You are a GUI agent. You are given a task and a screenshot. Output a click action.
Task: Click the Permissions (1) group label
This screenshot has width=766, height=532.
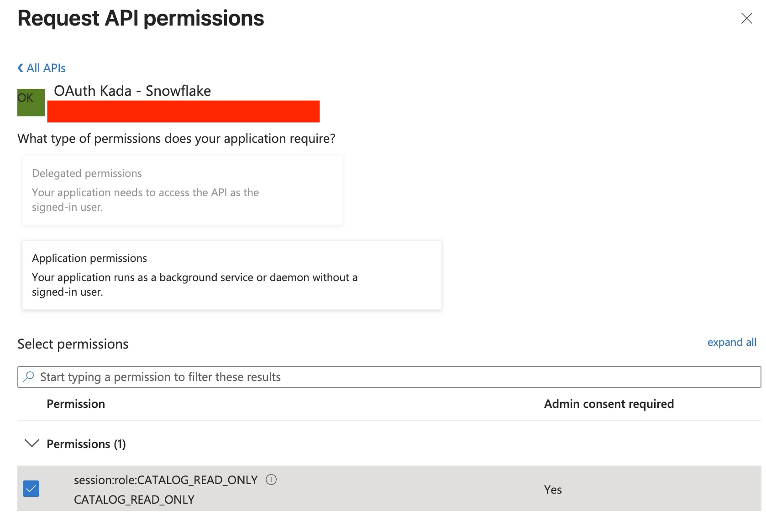(x=86, y=444)
